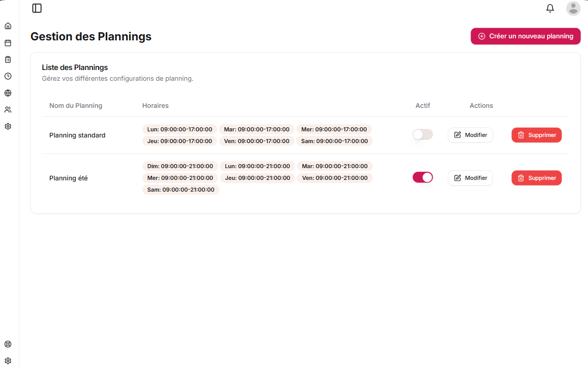The width and height of the screenshot is (588, 370).
Task: Click the Dim: 09:00:00-21:00:00 schedule badge
Action: 180,166
